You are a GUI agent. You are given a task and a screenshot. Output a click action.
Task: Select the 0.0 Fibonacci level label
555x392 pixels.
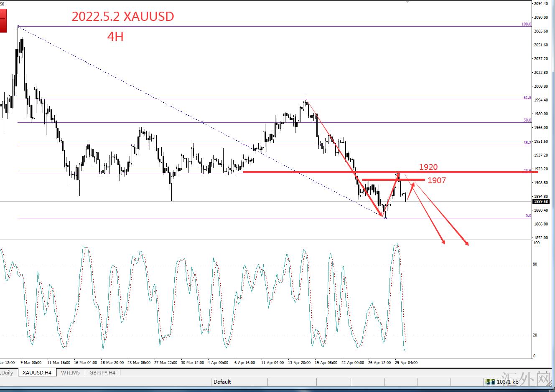pos(528,216)
